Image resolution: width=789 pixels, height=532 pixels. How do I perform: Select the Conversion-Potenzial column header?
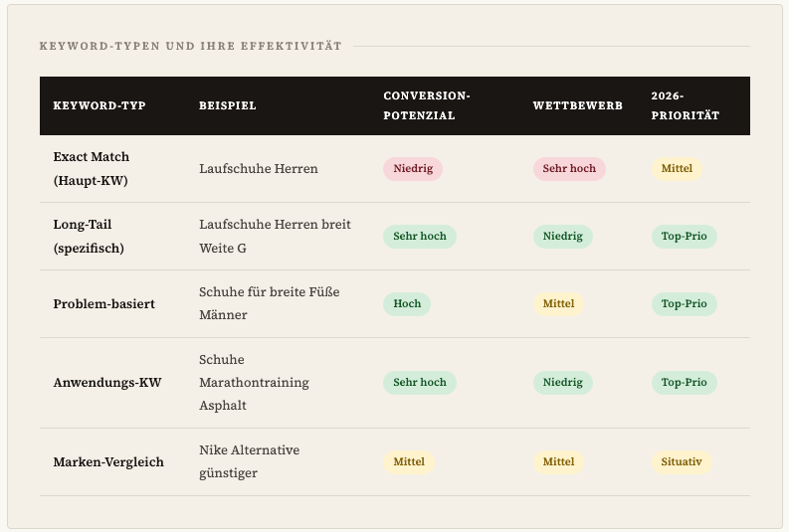pos(426,105)
